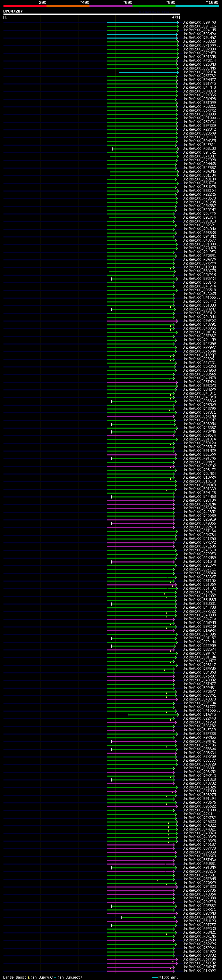The width and height of the screenshot is (222, 980).
Task: Select the UniRef100_Q43791 label
Action: pyautogui.click(x=199, y=324)
